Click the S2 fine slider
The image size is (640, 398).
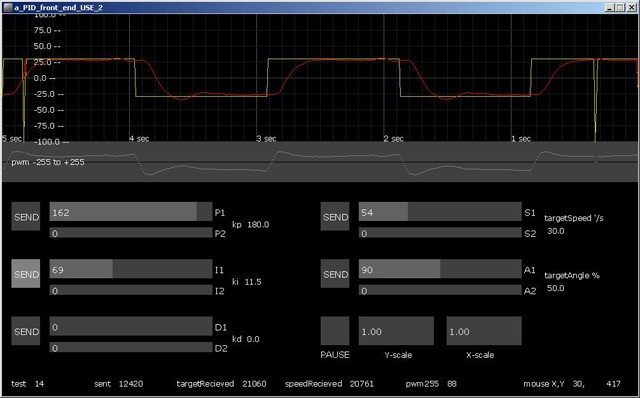point(440,233)
